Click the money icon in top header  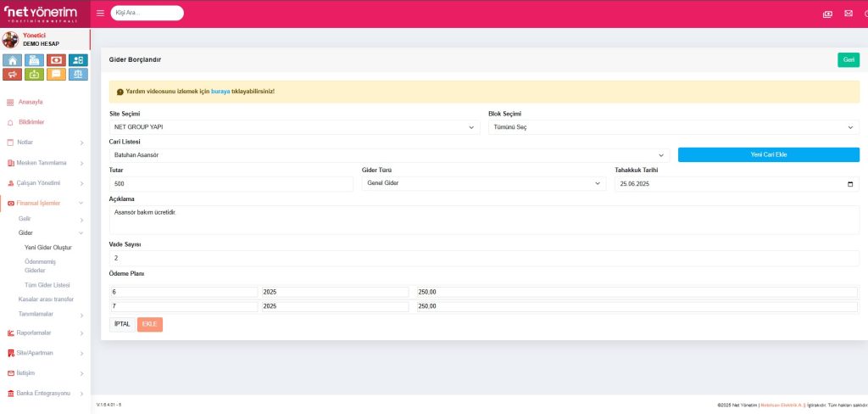827,14
